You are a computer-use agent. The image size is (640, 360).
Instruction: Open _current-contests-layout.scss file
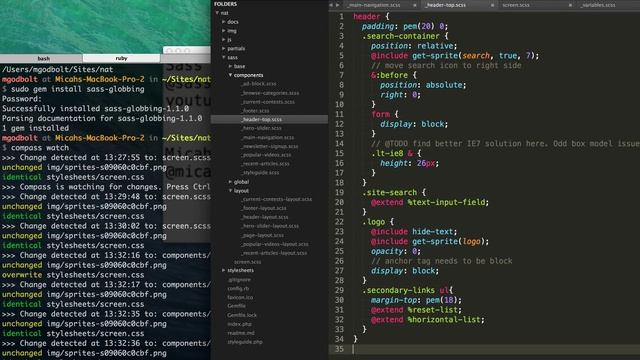pyautogui.click(x=276, y=199)
